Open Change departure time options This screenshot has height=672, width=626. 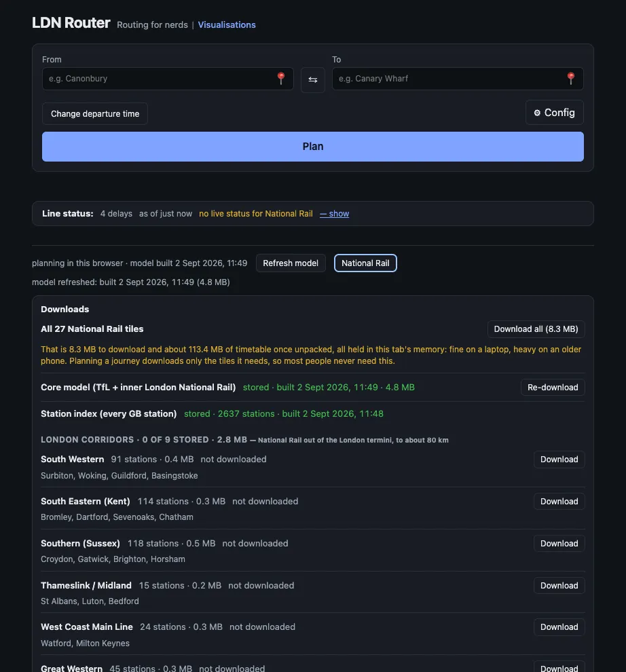[95, 113]
